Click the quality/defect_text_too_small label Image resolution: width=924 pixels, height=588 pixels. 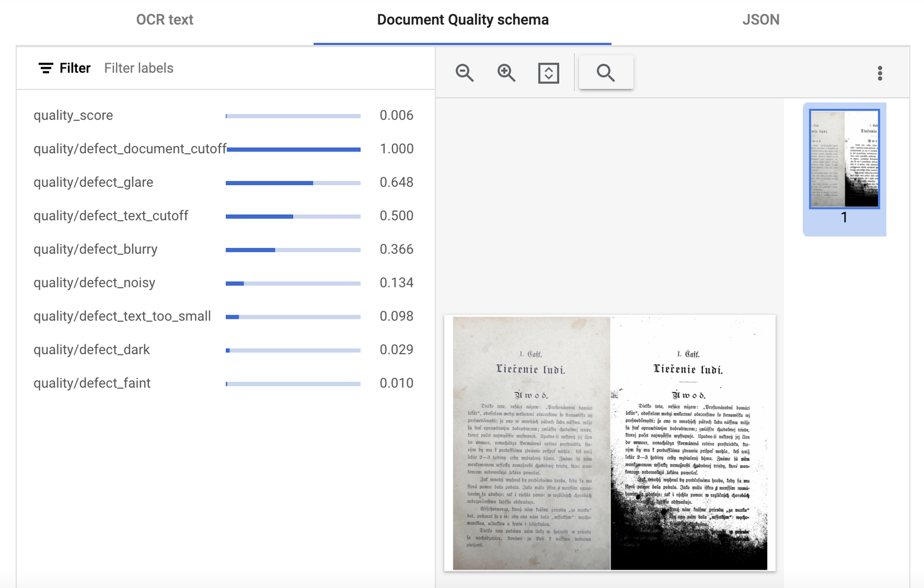(x=122, y=316)
